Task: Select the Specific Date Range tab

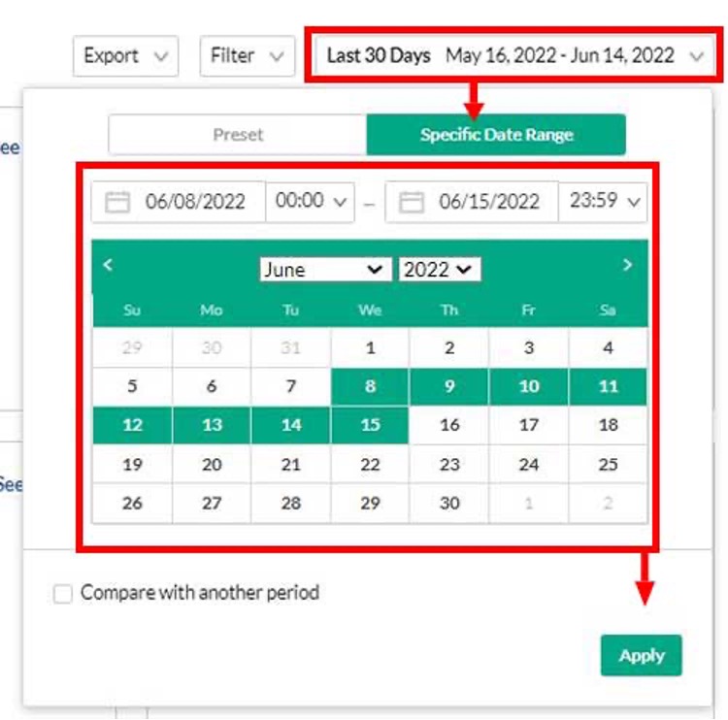Action: pyautogui.click(x=496, y=135)
